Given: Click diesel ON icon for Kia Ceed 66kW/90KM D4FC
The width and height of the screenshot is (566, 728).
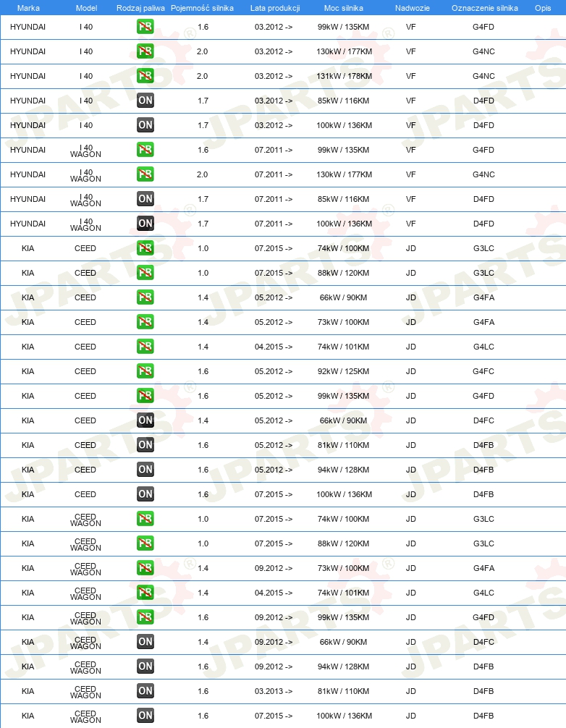Looking at the screenshot, I should (145, 420).
